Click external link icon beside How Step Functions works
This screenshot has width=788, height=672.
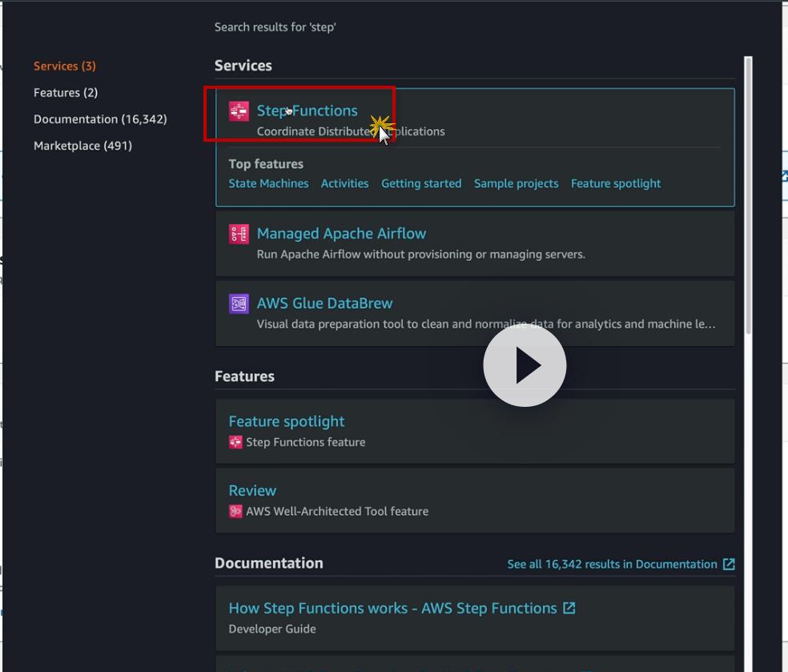tap(569, 608)
